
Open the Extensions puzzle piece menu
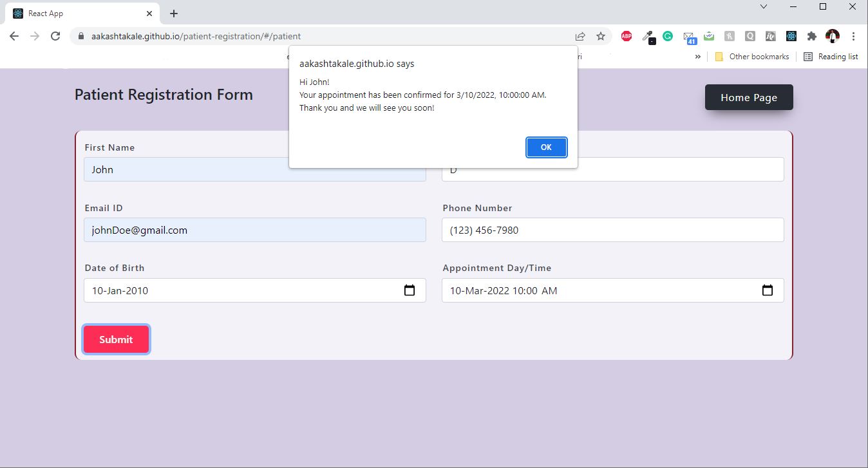tap(811, 36)
